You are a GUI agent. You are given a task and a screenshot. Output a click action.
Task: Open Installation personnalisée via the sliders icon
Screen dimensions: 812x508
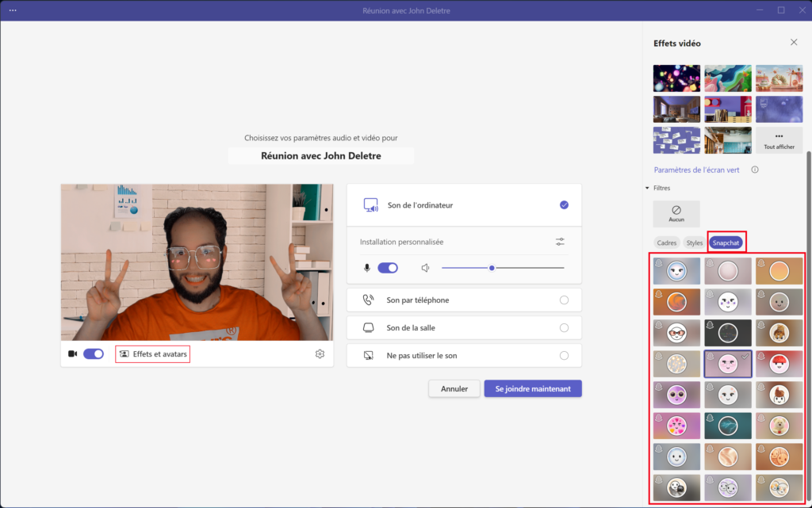[x=560, y=241]
